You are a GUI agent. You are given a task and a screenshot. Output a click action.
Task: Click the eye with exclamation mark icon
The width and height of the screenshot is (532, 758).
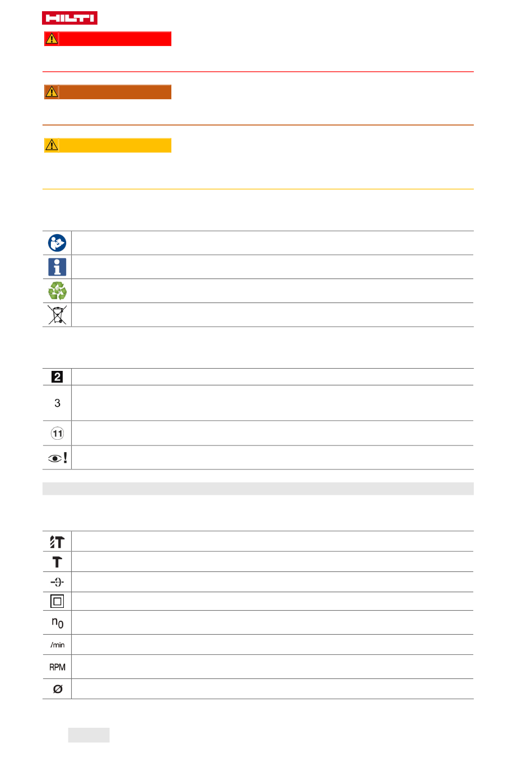click(x=58, y=458)
